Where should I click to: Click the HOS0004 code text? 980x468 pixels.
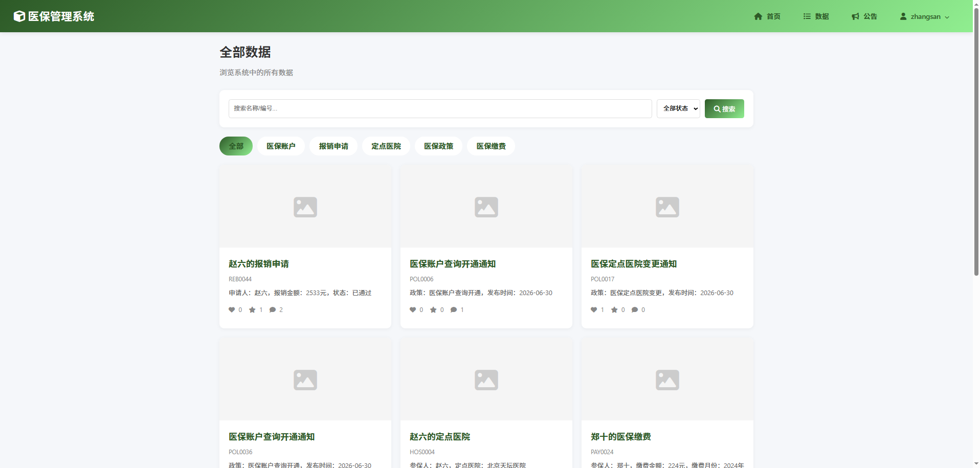[x=422, y=452]
